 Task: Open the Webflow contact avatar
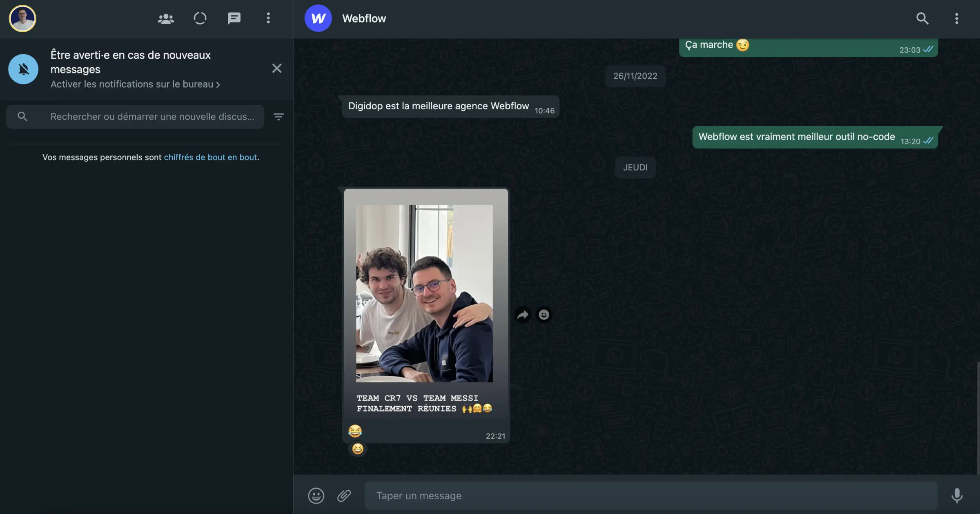[x=318, y=18]
